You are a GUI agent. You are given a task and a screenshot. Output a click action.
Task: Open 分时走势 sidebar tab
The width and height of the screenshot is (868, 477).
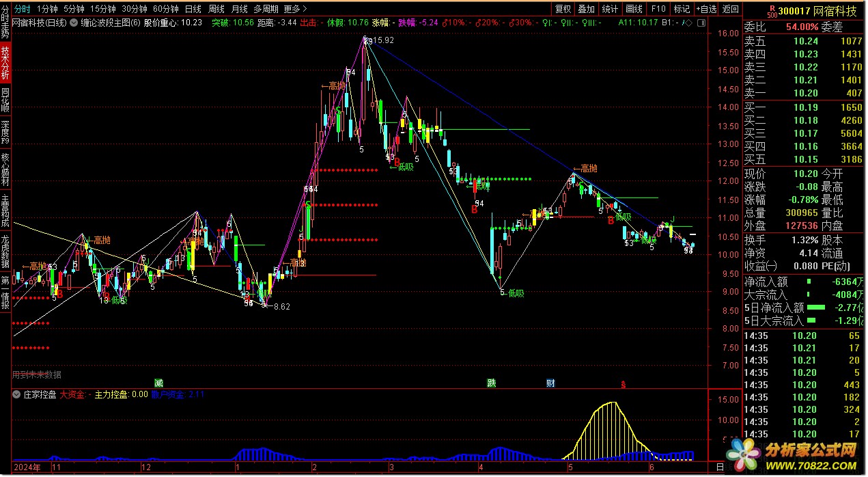coord(5,21)
